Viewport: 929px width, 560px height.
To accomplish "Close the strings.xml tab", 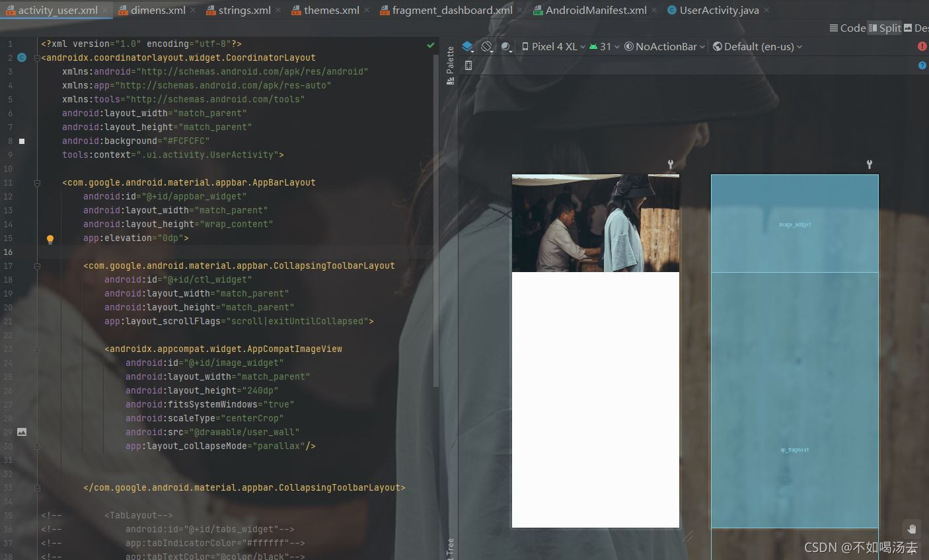I will (x=278, y=10).
